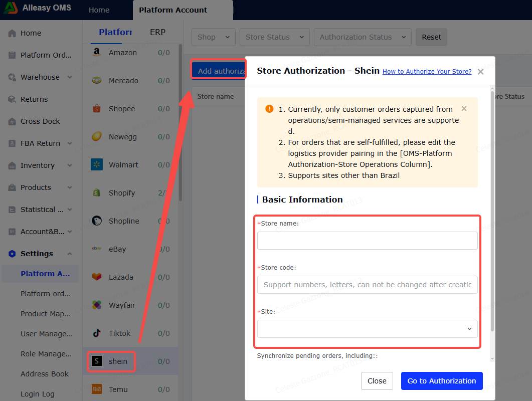
Task: Open the Authorization Status dropdown
Action: coord(363,37)
